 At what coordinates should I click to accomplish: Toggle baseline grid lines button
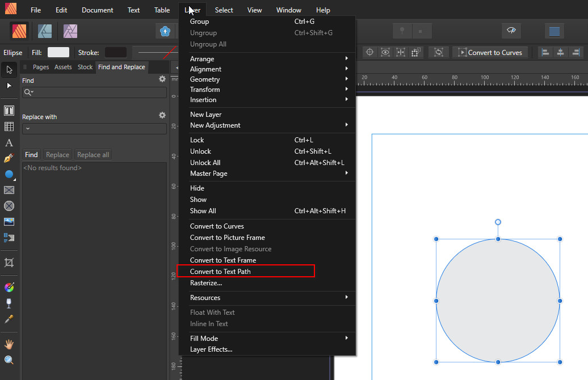554,31
